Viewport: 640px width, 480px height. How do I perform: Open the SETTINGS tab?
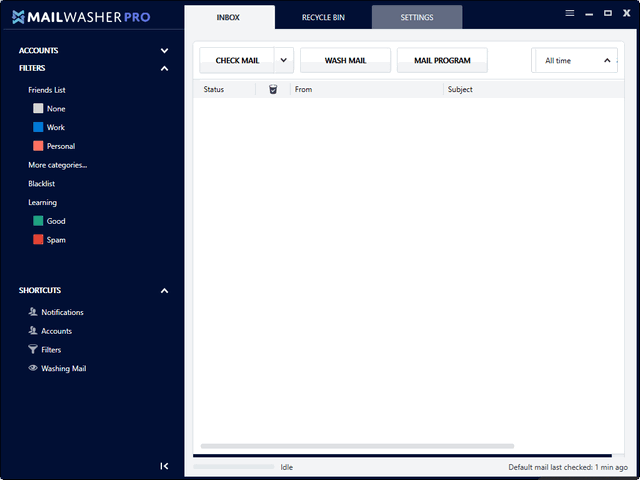click(x=417, y=17)
